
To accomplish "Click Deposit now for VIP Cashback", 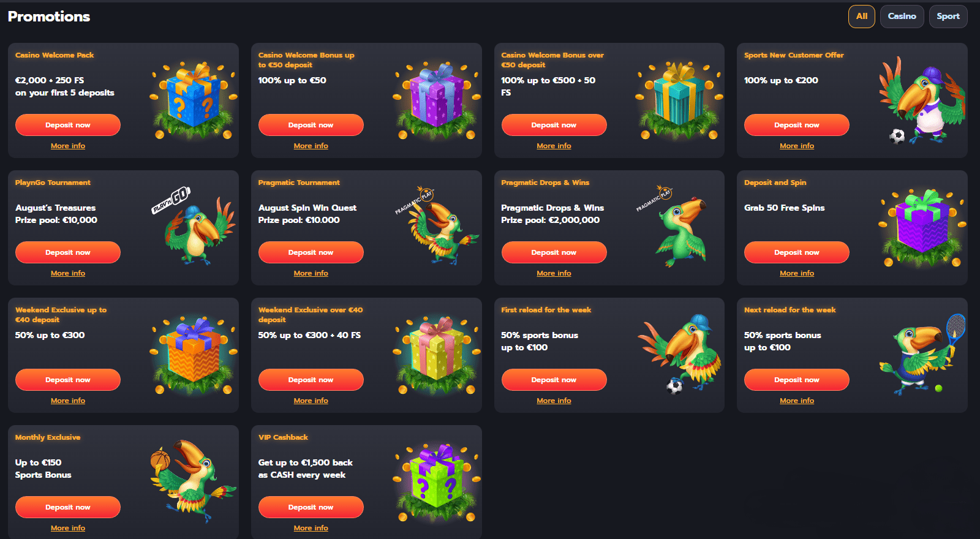I will (x=311, y=507).
